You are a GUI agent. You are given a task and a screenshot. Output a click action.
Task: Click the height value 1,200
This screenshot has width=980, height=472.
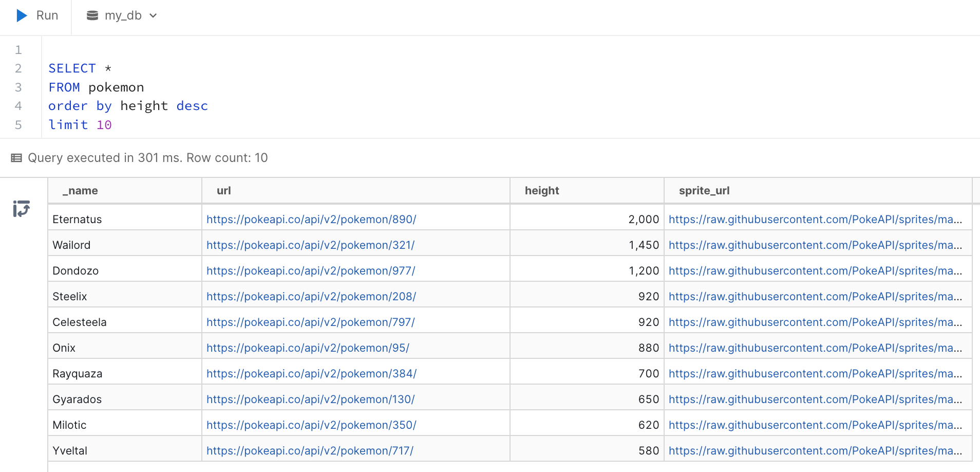644,271
